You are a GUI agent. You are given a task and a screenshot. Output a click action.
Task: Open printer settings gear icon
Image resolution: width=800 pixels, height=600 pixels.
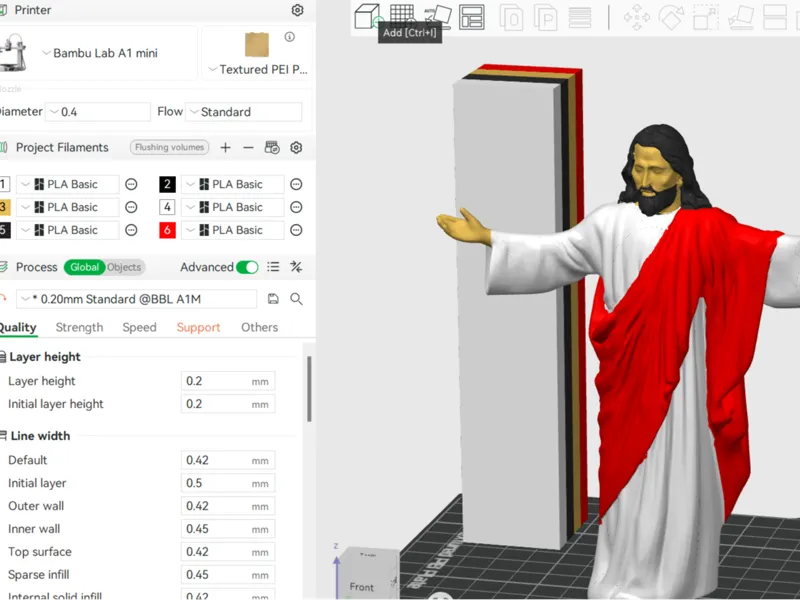coord(297,10)
